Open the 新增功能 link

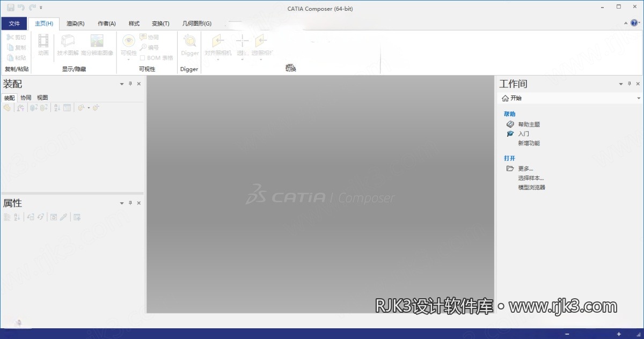pos(529,144)
